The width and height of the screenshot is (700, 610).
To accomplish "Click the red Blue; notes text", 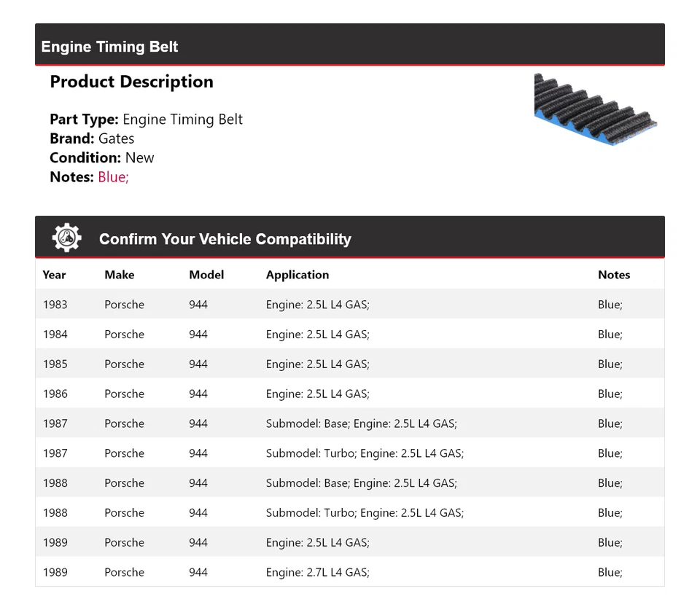I will click(113, 176).
